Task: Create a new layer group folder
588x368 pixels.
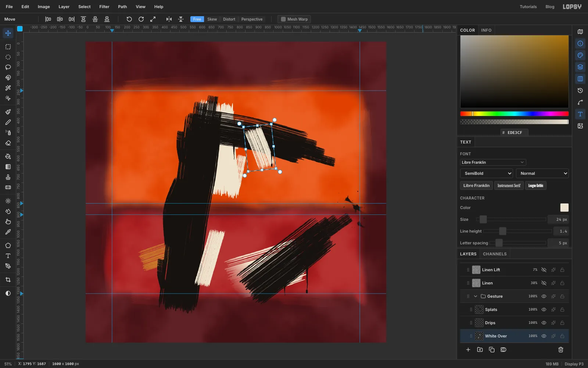Action: coord(480,350)
